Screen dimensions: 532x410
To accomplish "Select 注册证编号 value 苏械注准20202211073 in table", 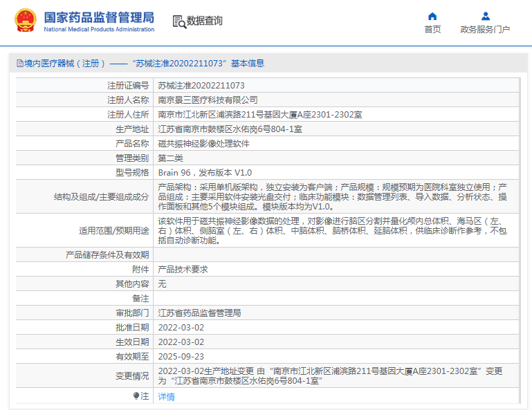I will coord(201,86).
